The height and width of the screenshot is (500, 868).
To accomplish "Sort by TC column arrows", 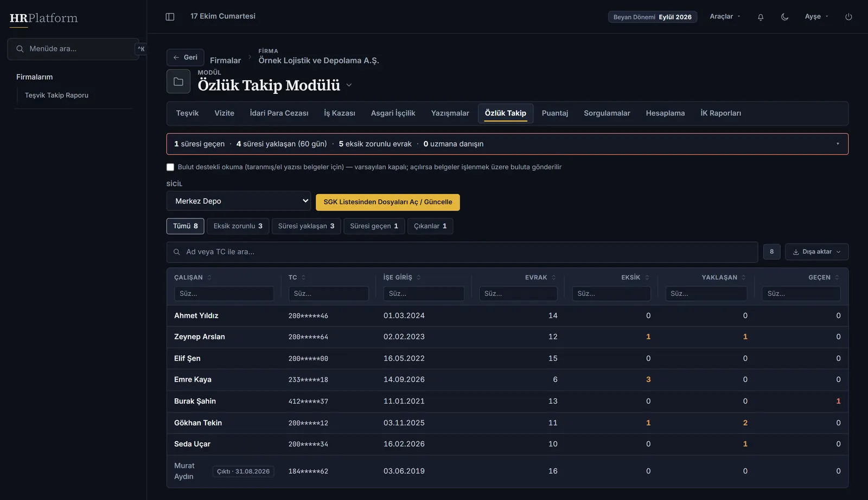I will 303,278.
